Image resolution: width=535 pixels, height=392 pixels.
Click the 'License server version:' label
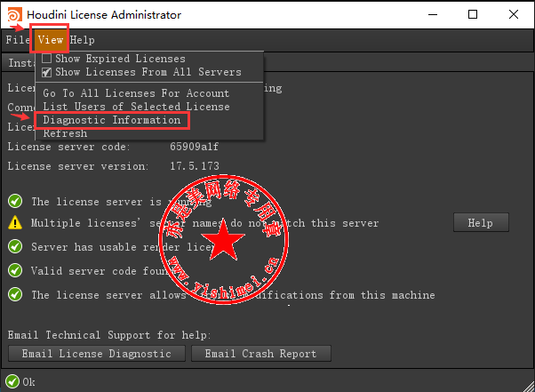(x=78, y=166)
